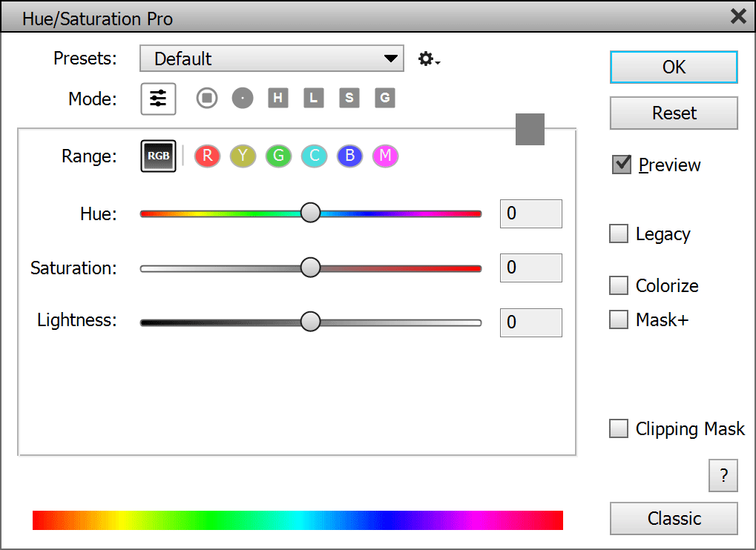Choose the cyan C range circle
Viewport: 756px width, 550px height.
click(x=314, y=156)
